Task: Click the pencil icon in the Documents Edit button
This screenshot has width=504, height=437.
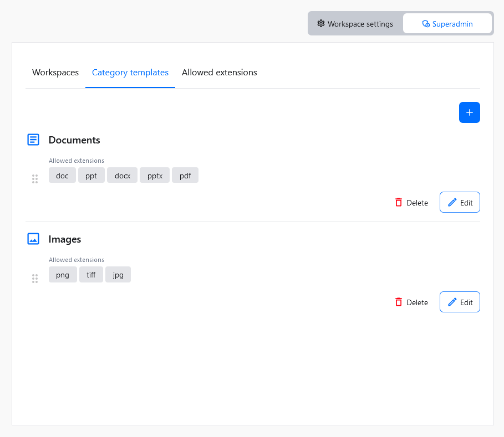Action: (x=453, y=202)
